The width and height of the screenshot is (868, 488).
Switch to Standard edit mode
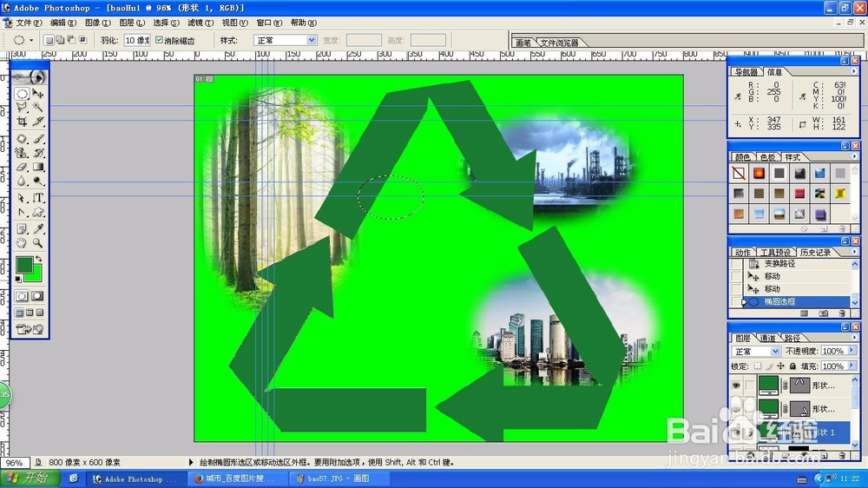22,296
